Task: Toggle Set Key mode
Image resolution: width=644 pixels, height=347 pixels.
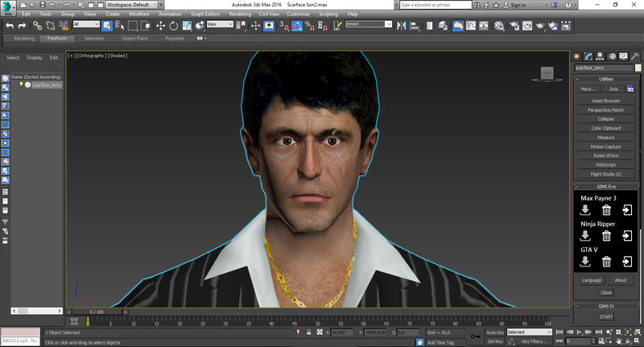Action: pyautogui.click(x=495, y=341)
